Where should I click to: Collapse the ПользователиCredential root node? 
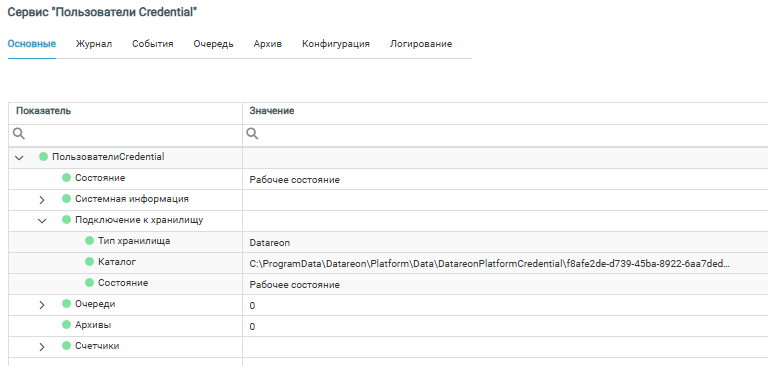[19, 158]
